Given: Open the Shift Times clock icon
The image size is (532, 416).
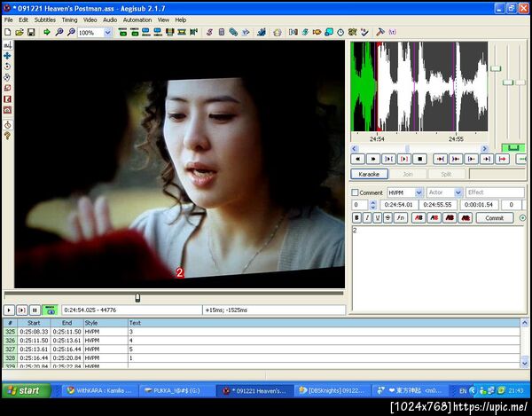Looking at the screenshot, I should pyautogui.click(x=340, y=32).
